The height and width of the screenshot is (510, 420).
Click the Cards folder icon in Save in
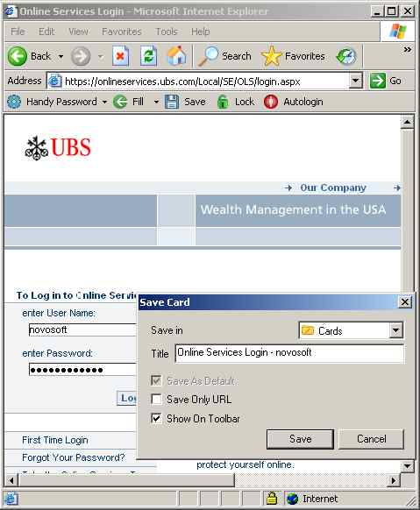click(x=308, y=330)
